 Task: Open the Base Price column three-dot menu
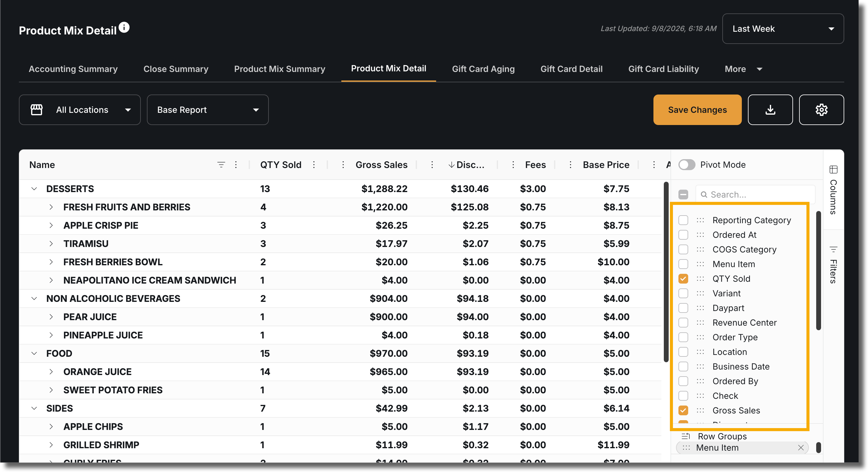point(570,165)
